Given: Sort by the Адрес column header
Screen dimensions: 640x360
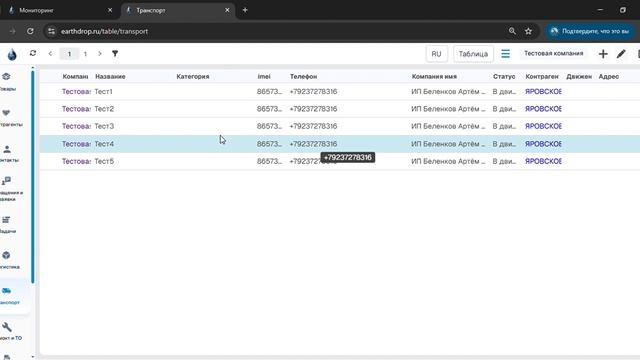Looking at the screenshot, I should click(x=609, y=76).
